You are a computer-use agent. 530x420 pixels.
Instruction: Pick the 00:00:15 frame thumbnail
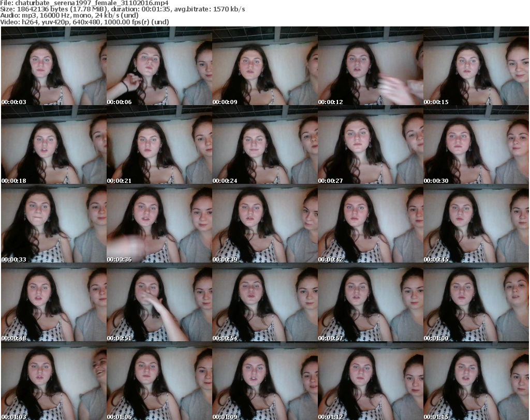point(476,66)
